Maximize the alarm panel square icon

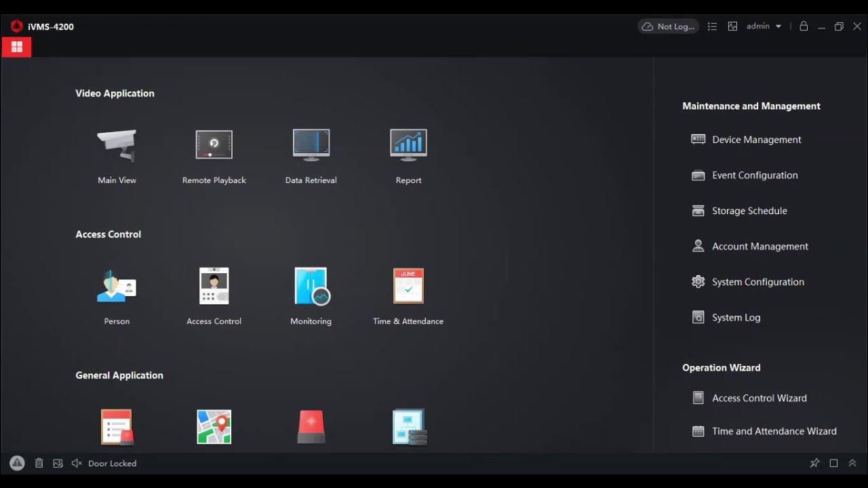click(x=834, y=463)
